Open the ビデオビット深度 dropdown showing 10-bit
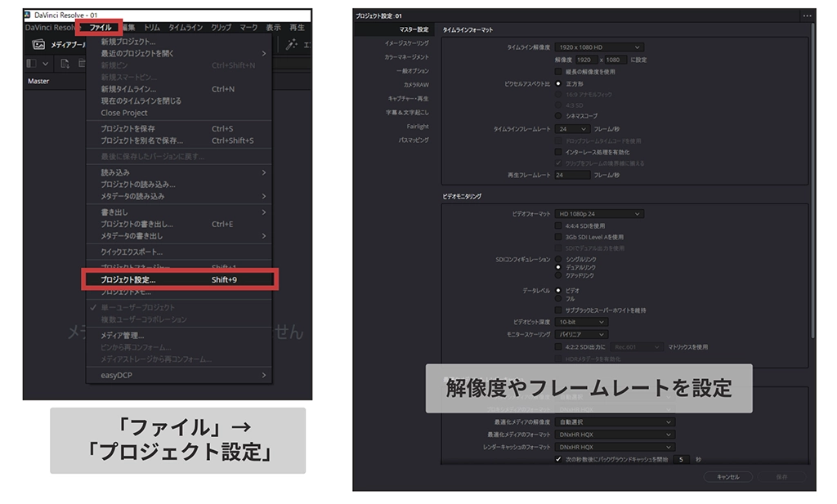The width and height of the screenshot is (837, 504). [581, 322]
